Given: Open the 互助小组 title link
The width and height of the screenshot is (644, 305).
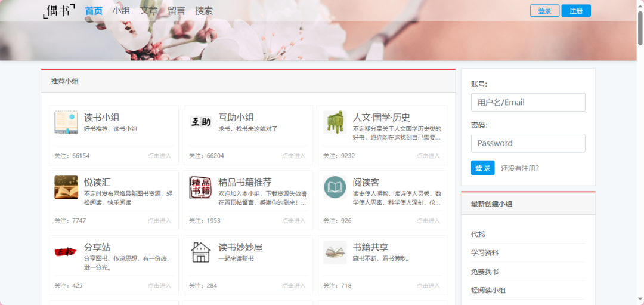Looking at the screenshot, I should [x=236, y=118].
